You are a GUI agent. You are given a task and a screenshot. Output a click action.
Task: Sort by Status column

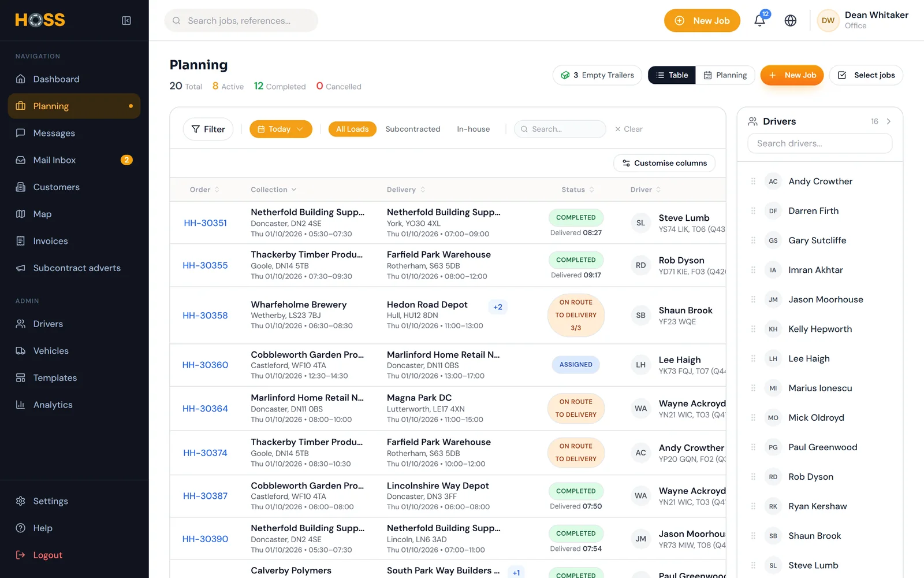click(x=577, y=190)
